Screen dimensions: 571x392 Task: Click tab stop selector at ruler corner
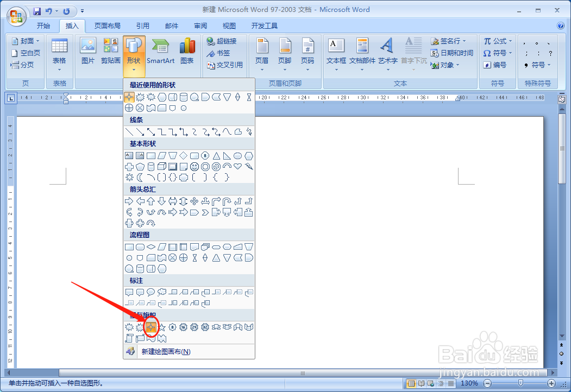click(x=11, y=98)
